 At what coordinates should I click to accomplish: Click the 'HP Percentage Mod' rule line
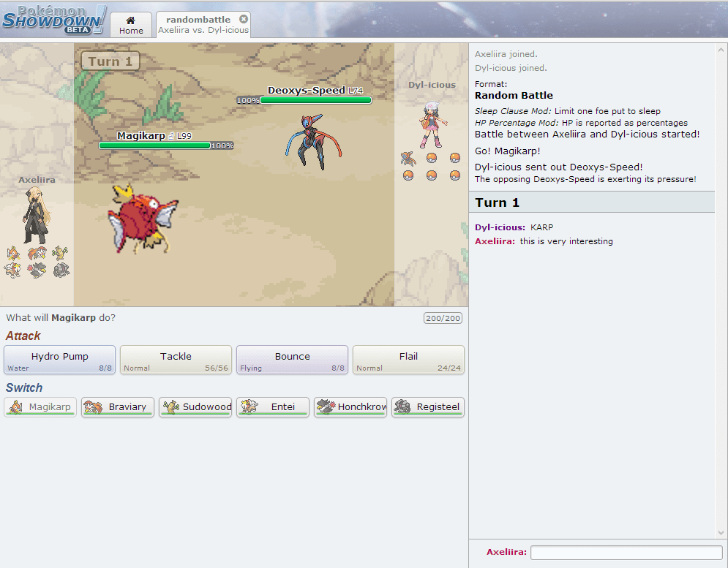[x=581, y=123]
